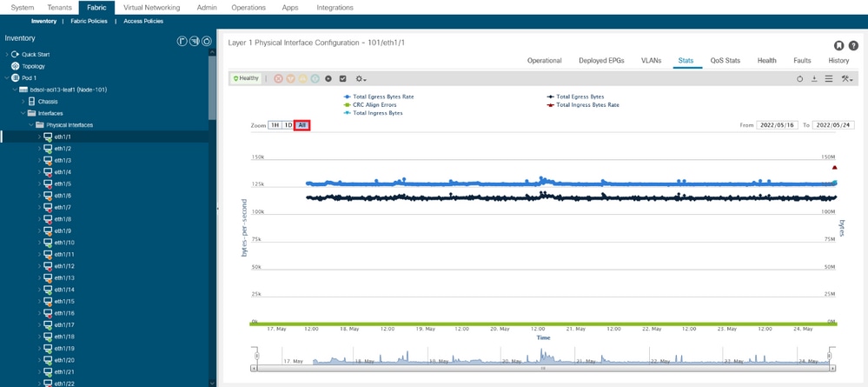The height and width of the screenshot is (387, 868).
Task: Select the eth1/15 interface
Action: (65, 302)
